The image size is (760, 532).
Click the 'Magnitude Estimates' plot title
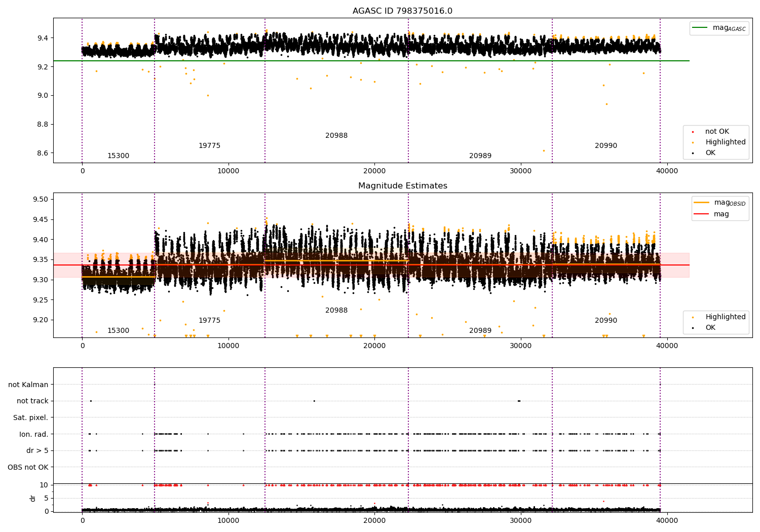(x=402, y=186)
